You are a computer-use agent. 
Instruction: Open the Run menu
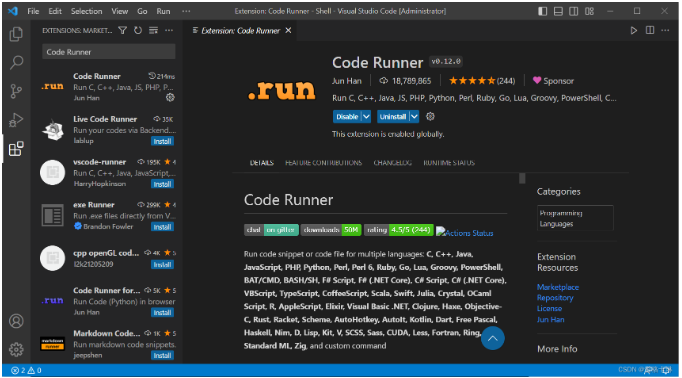164,11
